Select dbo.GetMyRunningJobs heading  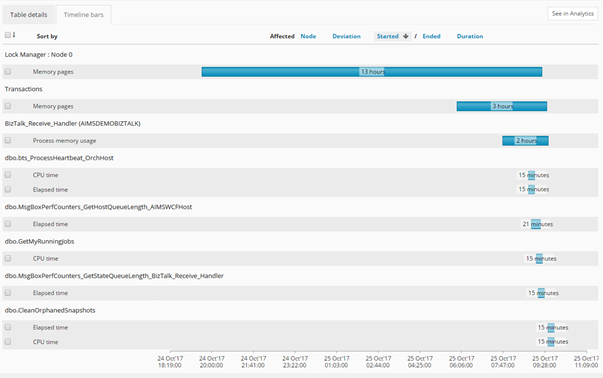tap(40, 241)
